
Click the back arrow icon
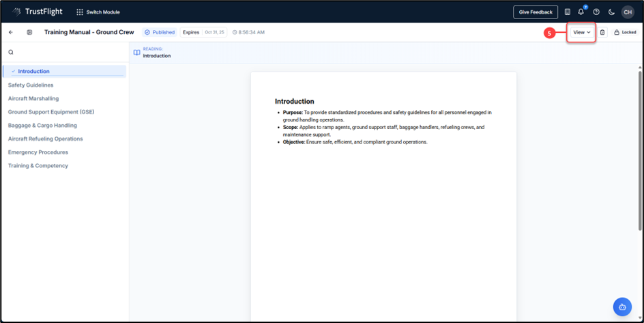click(x=11, y=32)
